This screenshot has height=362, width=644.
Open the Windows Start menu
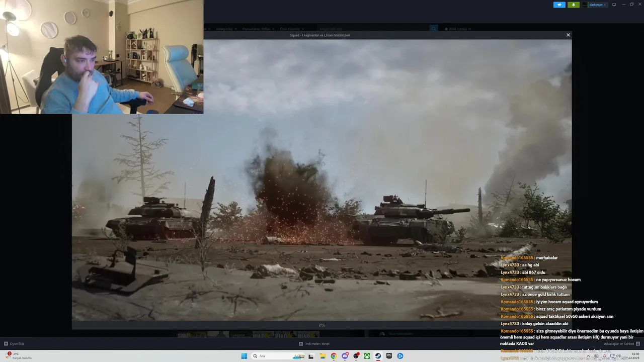pos(244,356)
